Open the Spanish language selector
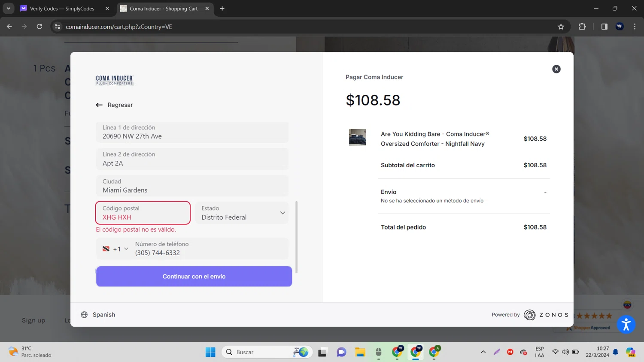Image resolution: width=644 pixels, height=362 pixels. pos(98,315)
